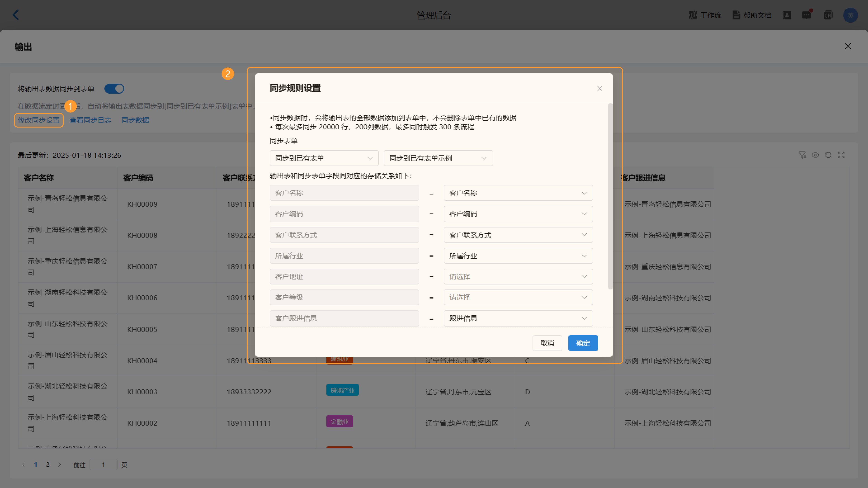Switch language with the CN icon
The height and width of the screenshot is (488, 868).
[x=828, y=15]
